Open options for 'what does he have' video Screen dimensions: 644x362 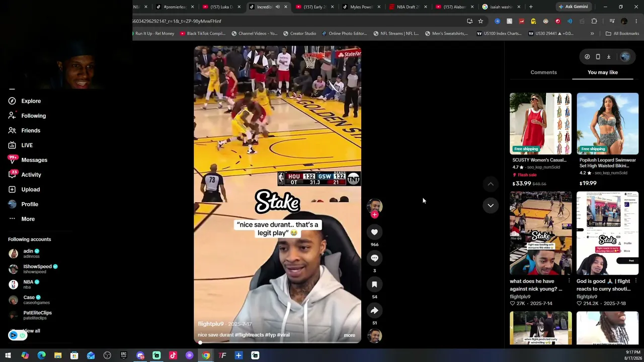click(569, 281)
